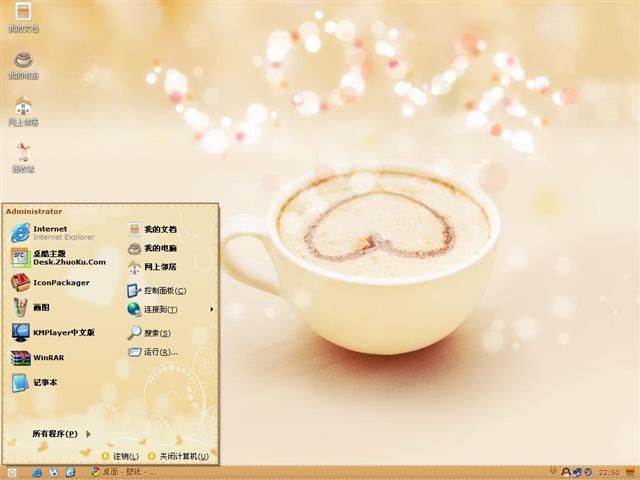Image resolution: width=640 pixels, height=480 pixels.
Task: Open 画图 paint program
Action: (x=31, y=307)
